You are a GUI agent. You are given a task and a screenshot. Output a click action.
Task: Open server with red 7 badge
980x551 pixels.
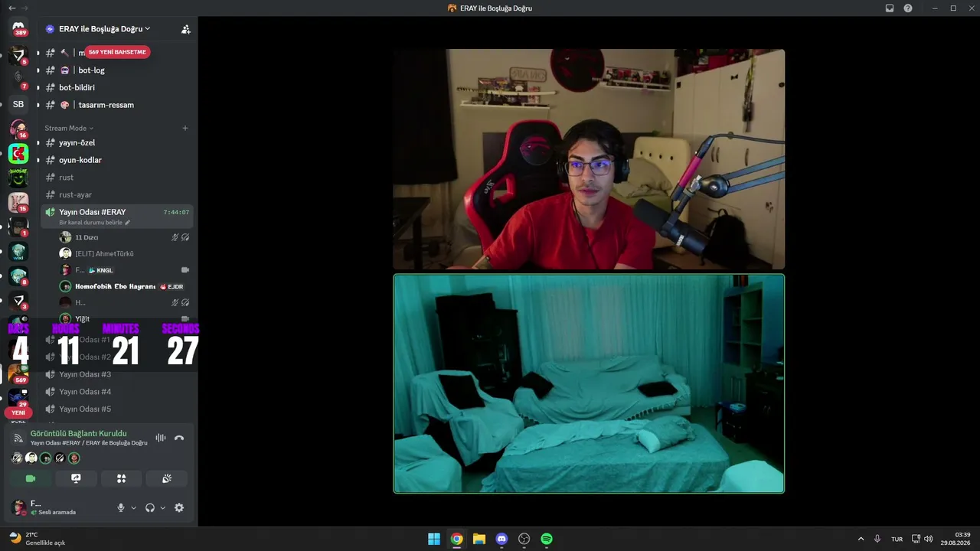coord(18,78)
